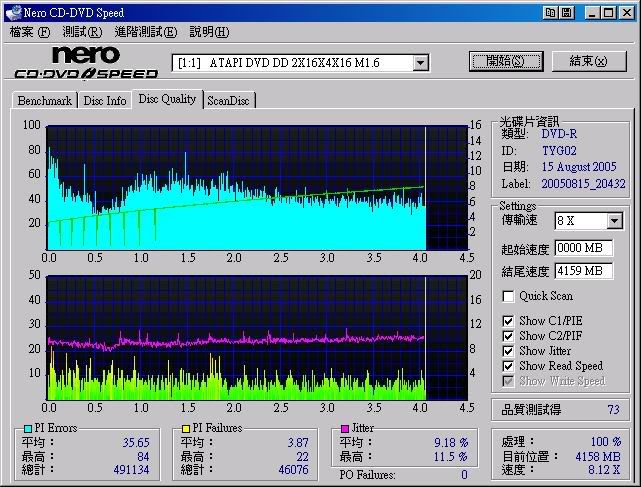
Task: Click the PI Errors average 35.65
Action: click(136, 443)
